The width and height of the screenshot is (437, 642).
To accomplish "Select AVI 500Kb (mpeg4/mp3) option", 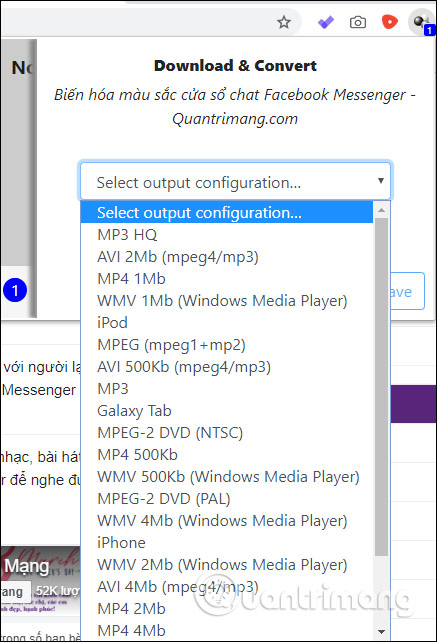I will pyautogui.click(x=227, y=367).
